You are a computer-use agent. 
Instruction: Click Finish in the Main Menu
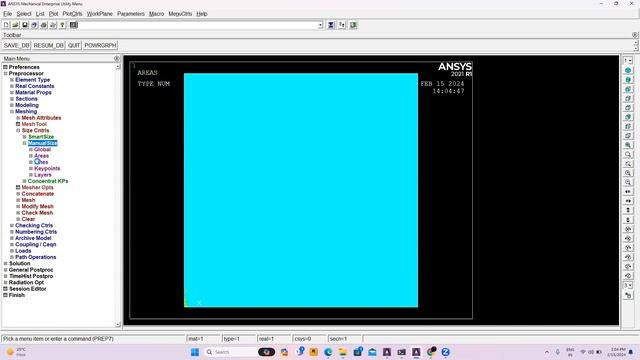click(x=17, y=295)
